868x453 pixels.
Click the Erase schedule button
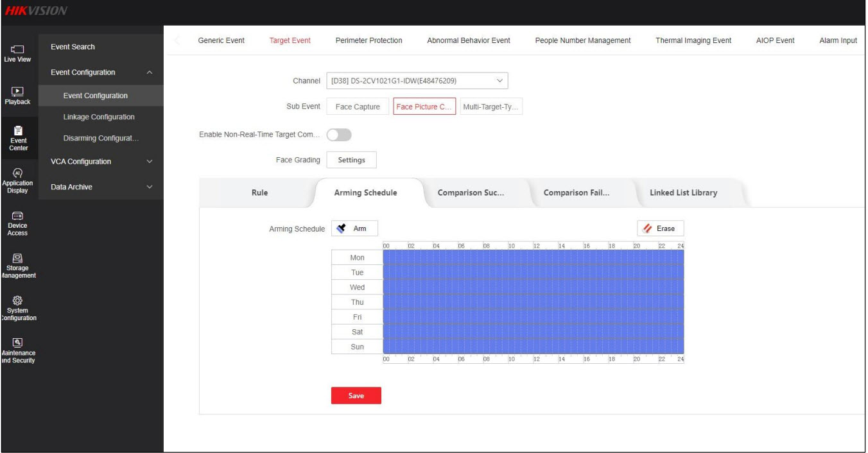(660, 228)
